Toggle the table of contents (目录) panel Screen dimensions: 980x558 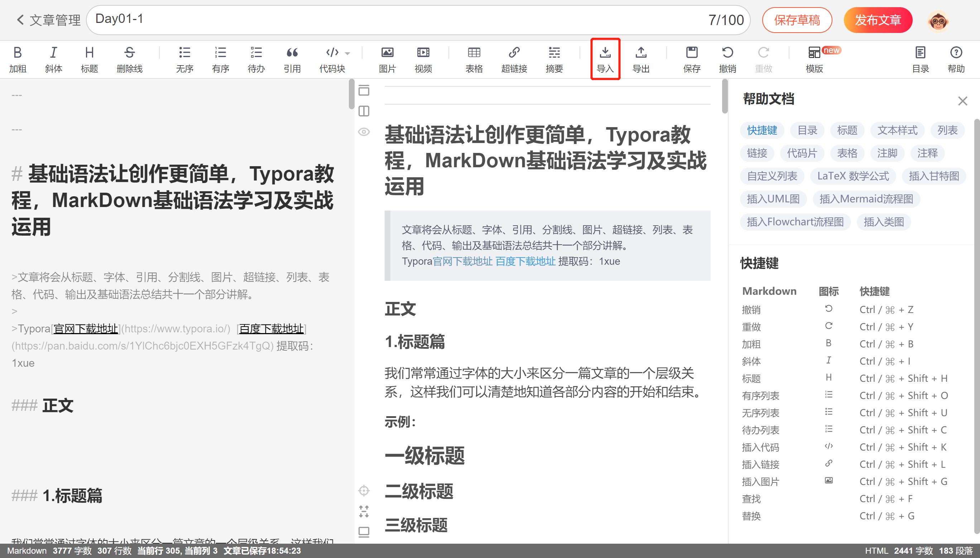tap(920, 53)
